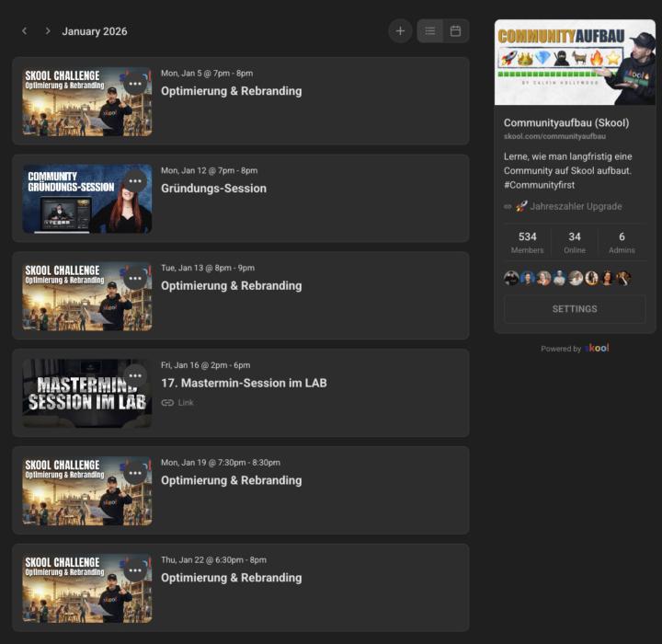View the 534 Members count
Viewport: 662px width, 644px height.
528,242
